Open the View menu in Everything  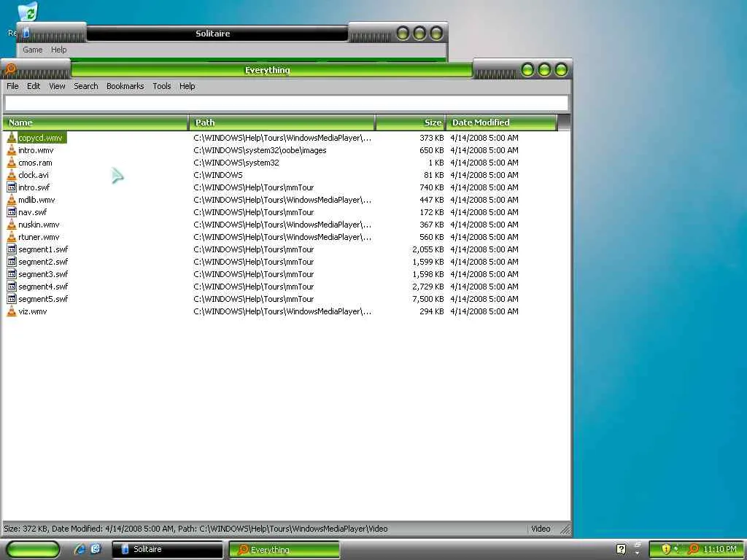tap(57, 86)
